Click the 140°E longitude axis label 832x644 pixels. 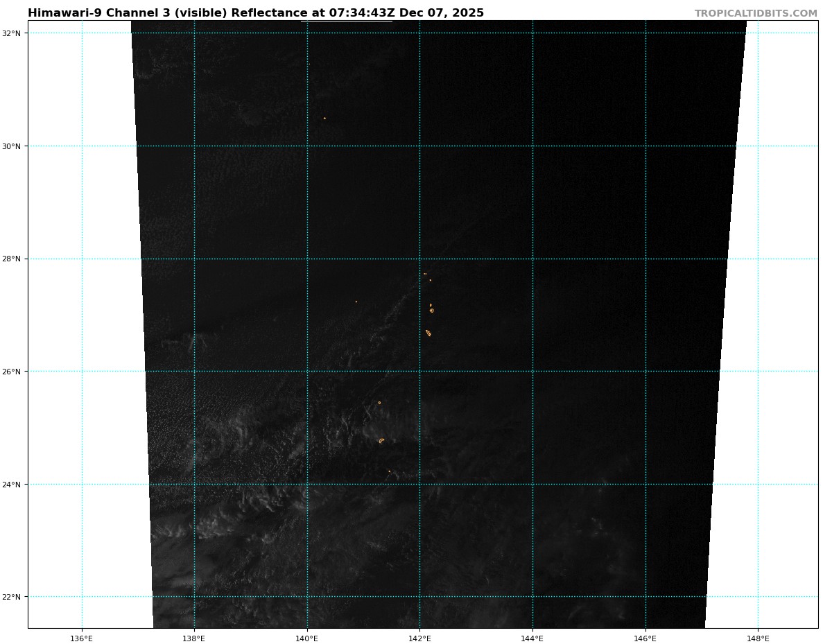coord(307,638)
